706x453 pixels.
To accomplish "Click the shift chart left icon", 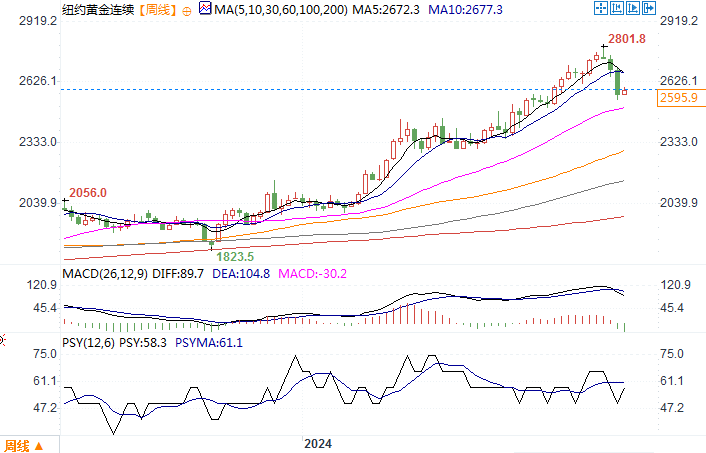I will point(617,8).
